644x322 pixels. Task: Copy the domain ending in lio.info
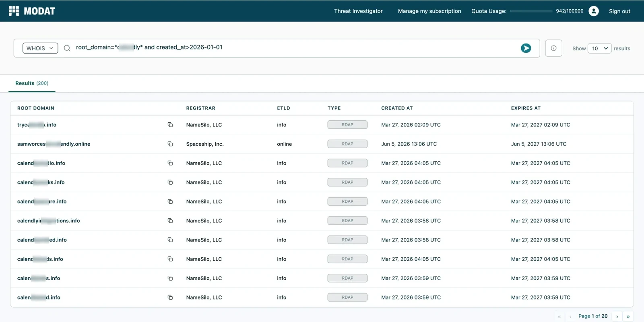pos(170,163)
